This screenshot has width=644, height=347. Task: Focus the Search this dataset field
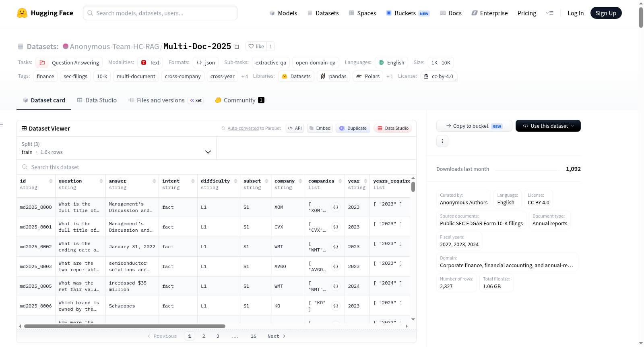[217, 167]
